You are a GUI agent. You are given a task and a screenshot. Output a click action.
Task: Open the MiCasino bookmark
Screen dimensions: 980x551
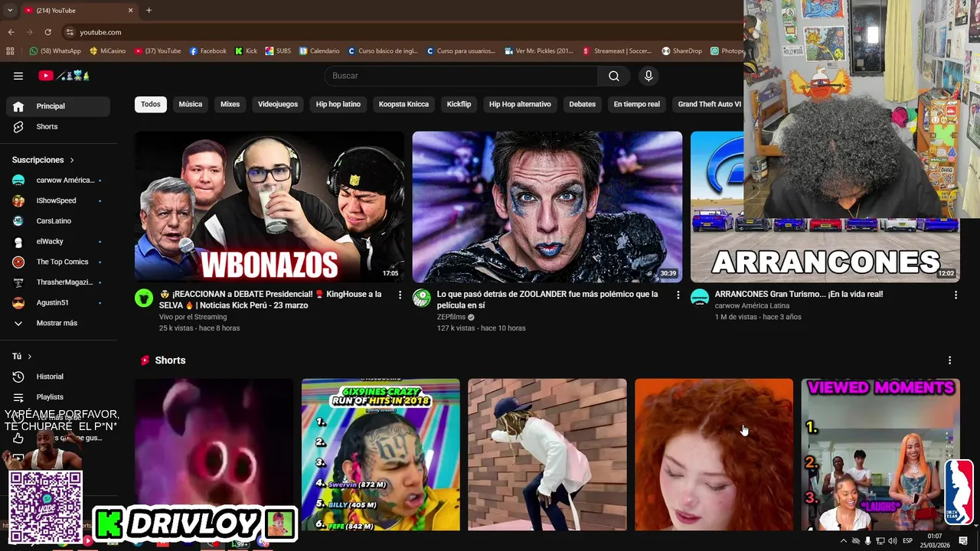(x=108, y=51)
